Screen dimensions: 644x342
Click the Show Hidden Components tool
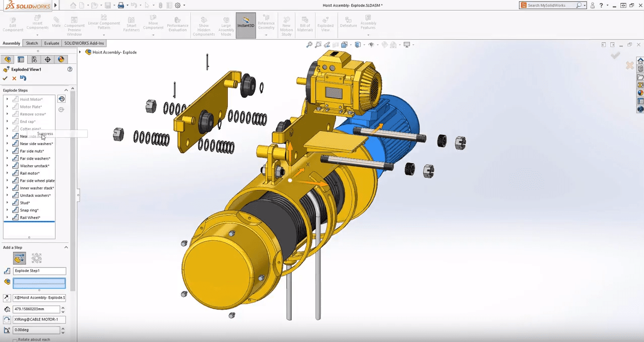coord(204,26)
